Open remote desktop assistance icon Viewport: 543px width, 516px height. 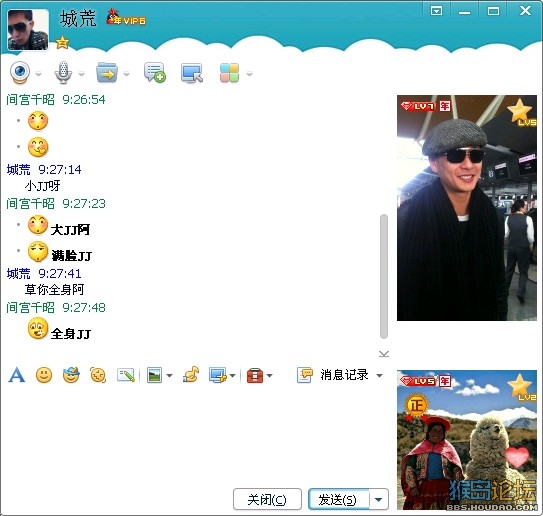coord(192,73)
